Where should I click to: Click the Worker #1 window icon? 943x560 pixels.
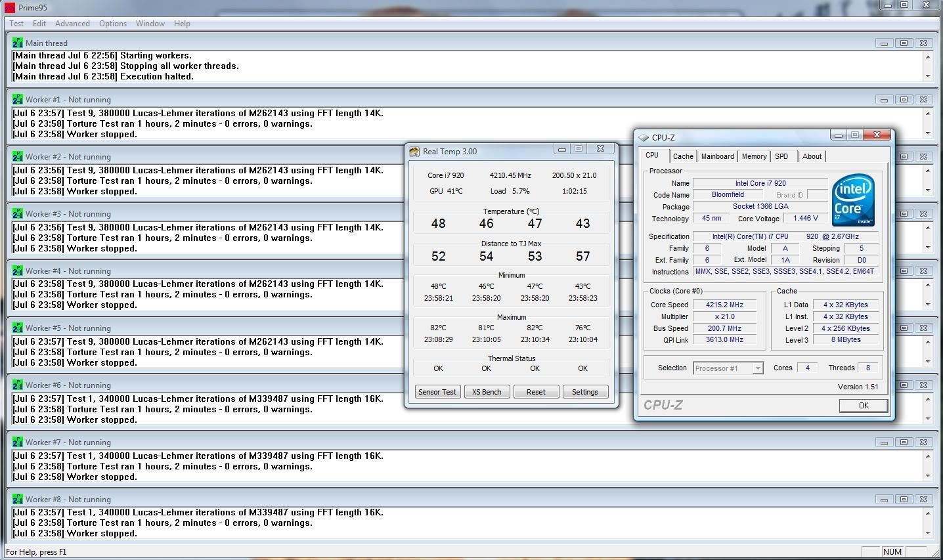(17, 99)
